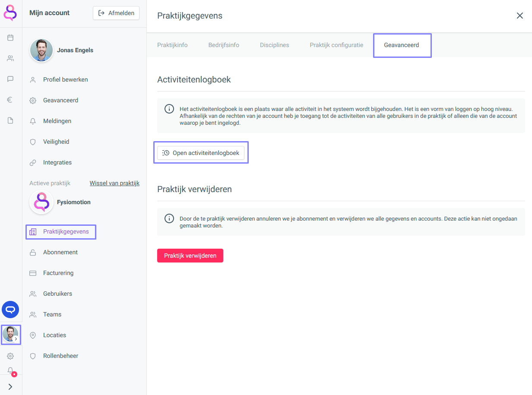The height and width of the screenshot is (395, 532).
Task: Click the Actieve praktijk label
Action: pyautogui.click(x=50, y=183)
